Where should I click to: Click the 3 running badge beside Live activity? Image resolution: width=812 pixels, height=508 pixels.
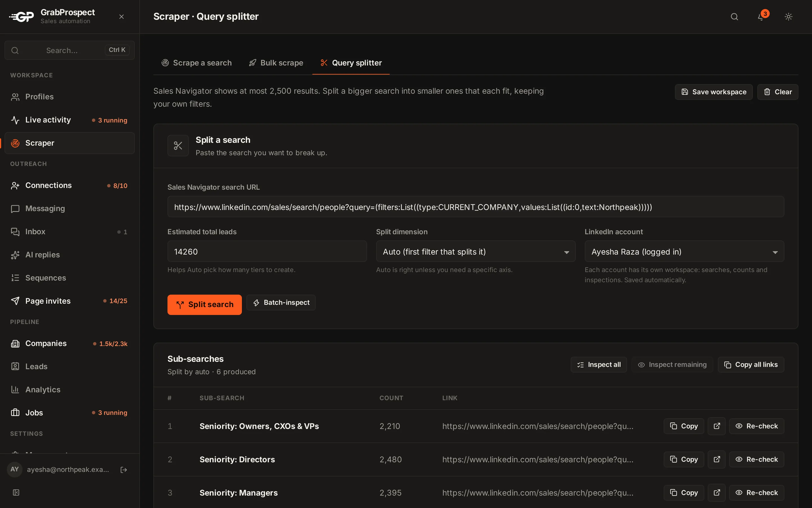[110, 120]
